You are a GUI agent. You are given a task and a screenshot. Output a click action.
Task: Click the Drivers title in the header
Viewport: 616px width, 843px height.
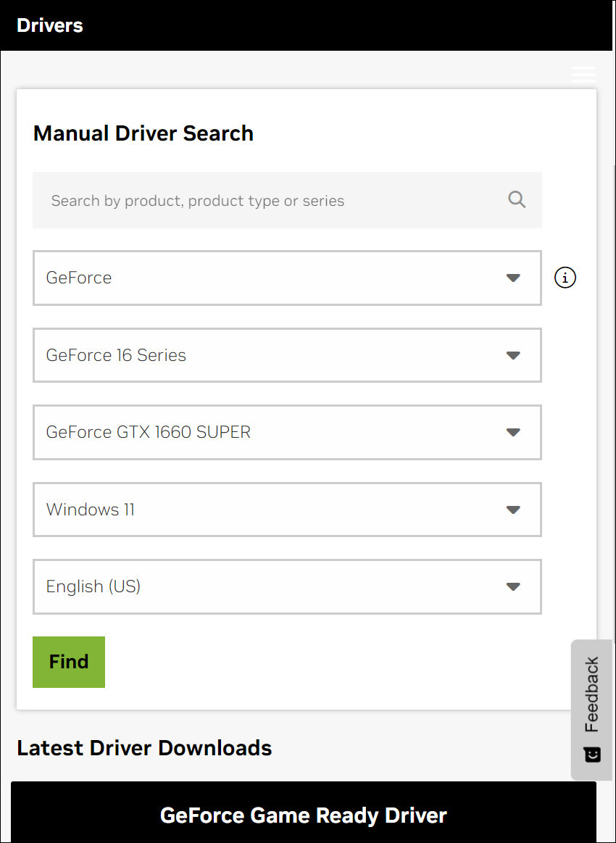(50, 25)
